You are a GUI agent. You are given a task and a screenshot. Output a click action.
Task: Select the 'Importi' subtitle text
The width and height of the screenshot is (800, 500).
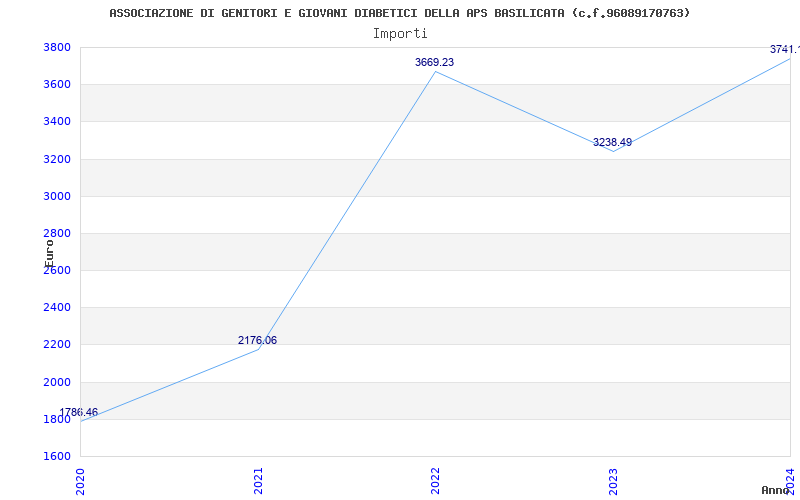(x=400, y=34)
